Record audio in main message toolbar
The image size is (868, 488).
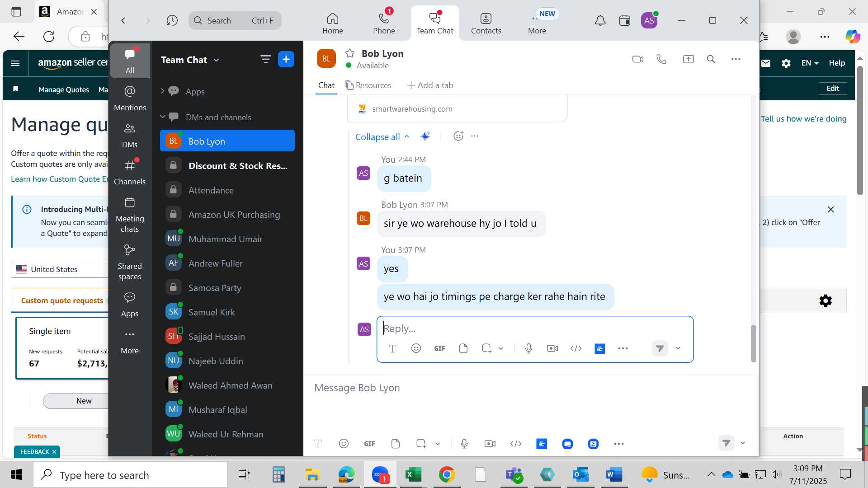pyautogui.click(x=464, y=444)
